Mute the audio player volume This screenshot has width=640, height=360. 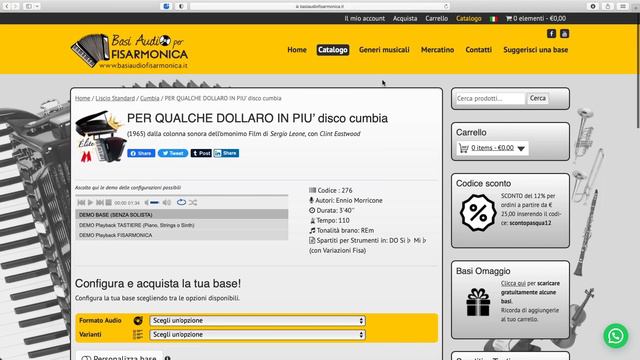(146, 202)
